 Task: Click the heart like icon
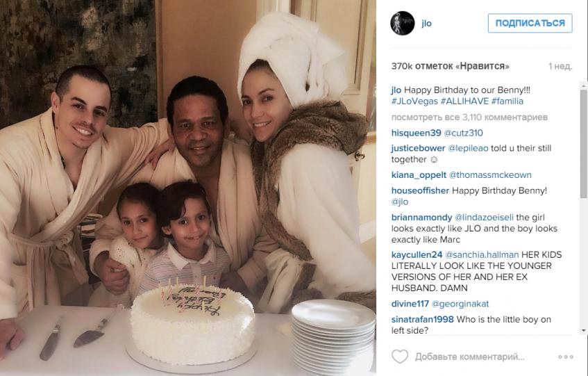click(x=400, y=357)
